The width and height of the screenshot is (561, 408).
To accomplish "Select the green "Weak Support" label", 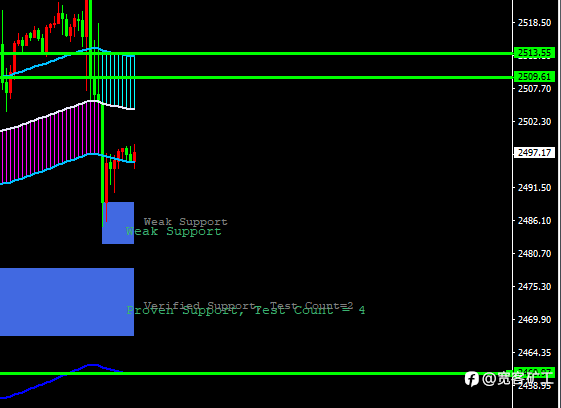I will point(174,231).
